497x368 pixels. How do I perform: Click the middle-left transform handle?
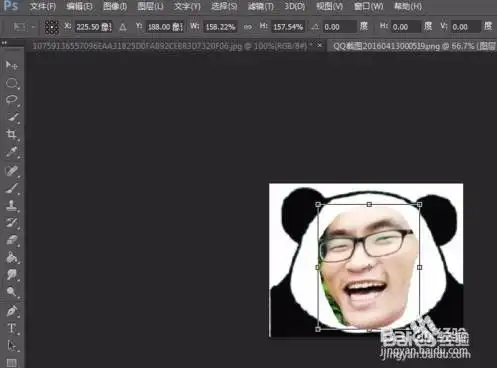pos(318,267)
